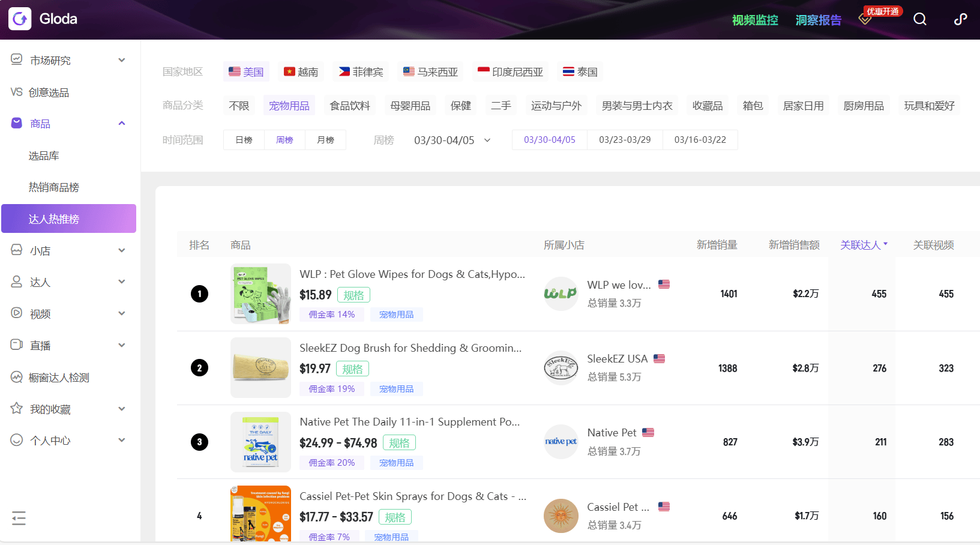Click the US flag beside Native Pet
This screenshot has width=980, height=545.
pyautogui.click(x=648, y=432)
